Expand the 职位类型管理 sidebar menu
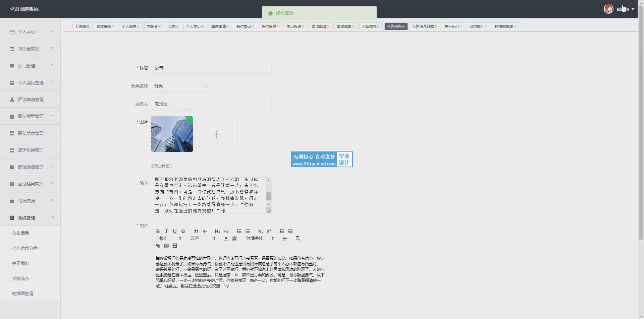644x319 pixels. click(30, 116)
